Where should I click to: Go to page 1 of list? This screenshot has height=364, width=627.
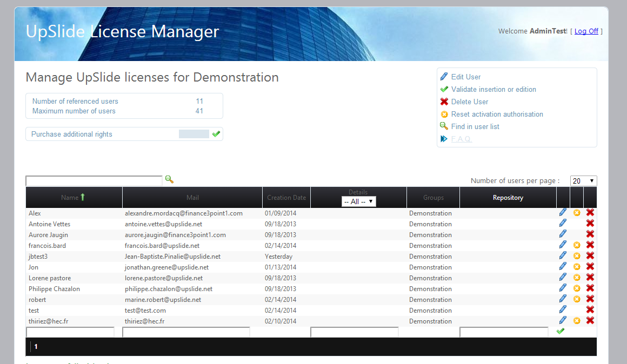(36, 346)
